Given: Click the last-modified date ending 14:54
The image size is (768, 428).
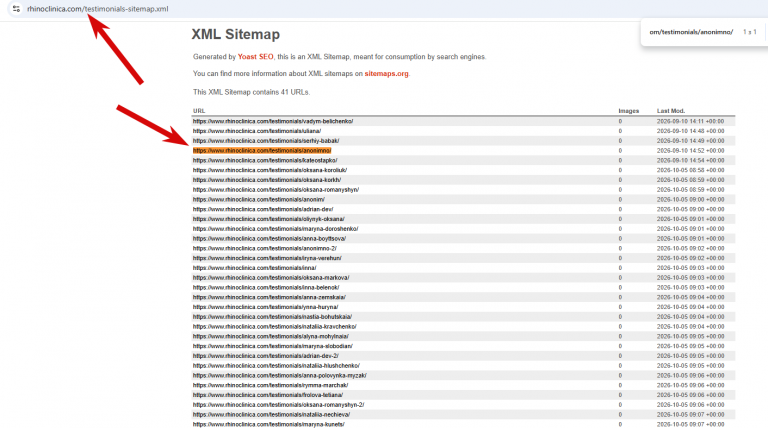Looking at the screenshot, I should pyautogui.click(x=690, y=160).
